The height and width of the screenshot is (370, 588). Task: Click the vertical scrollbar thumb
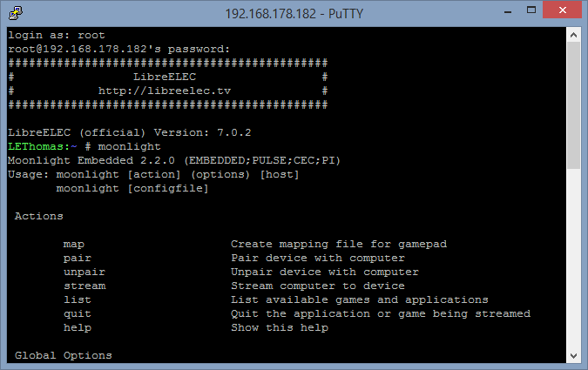(x=573, y=105)
